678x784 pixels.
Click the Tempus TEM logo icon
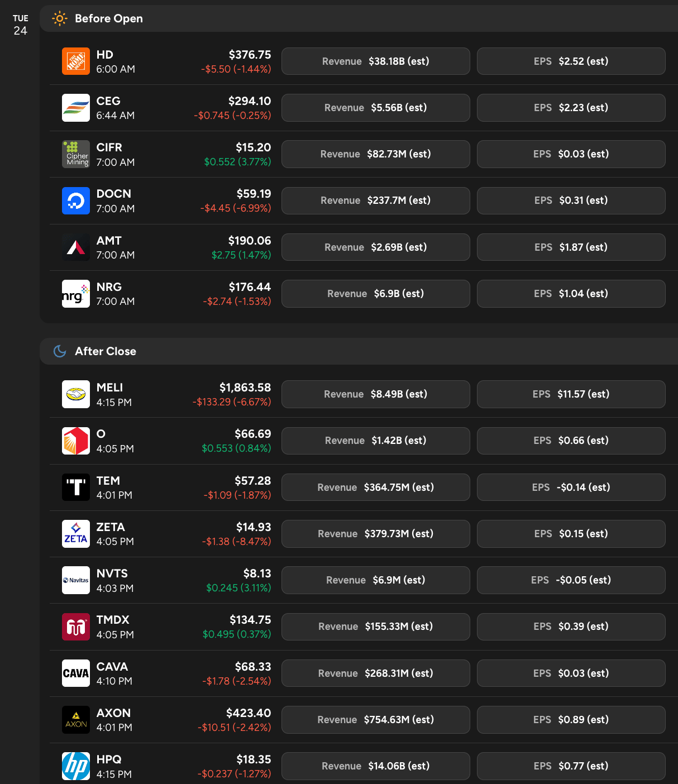point(76,487)
